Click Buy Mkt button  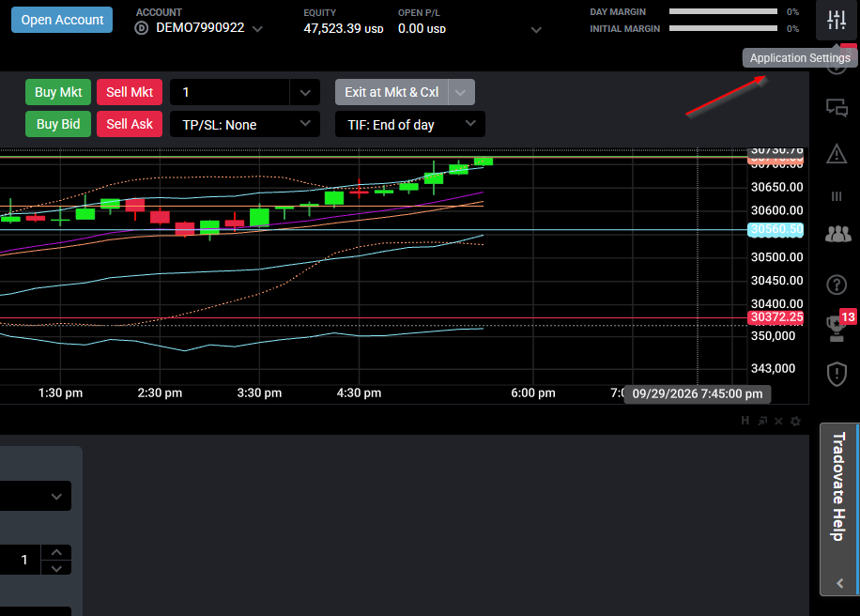(58, 92)
